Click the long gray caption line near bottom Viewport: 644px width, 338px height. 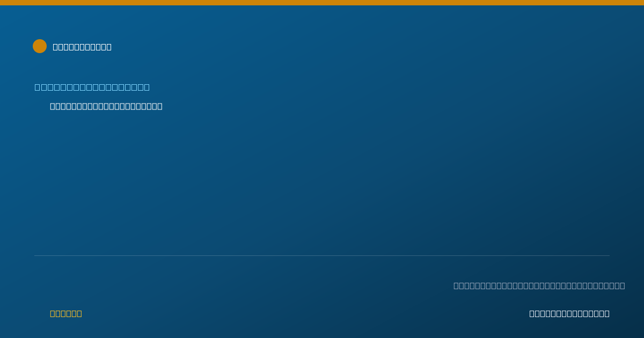pyautogui.click(x=539, y=286)
